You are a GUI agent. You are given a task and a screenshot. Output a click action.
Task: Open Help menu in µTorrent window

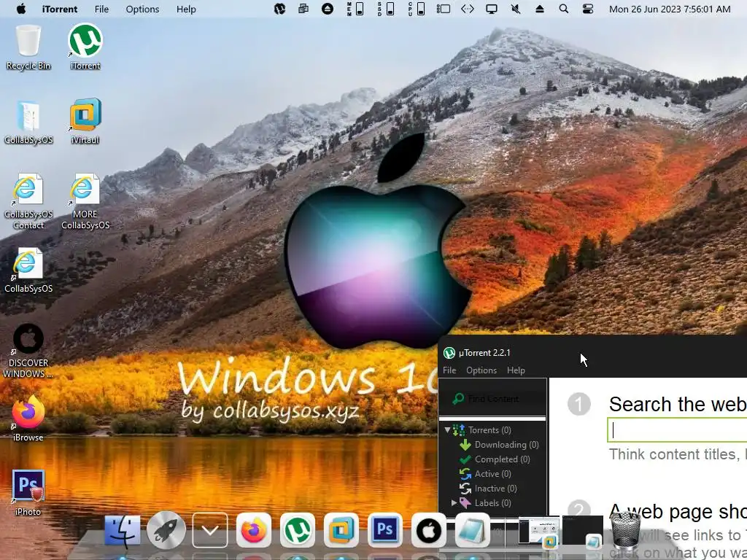coord(516,370)
